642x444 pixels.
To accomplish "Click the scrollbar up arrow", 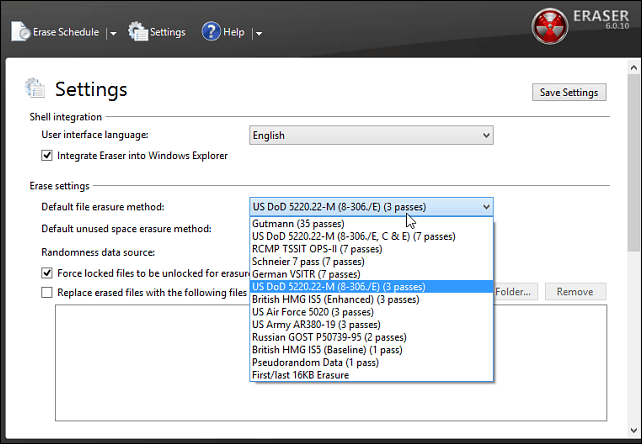I will click(634, 68).
